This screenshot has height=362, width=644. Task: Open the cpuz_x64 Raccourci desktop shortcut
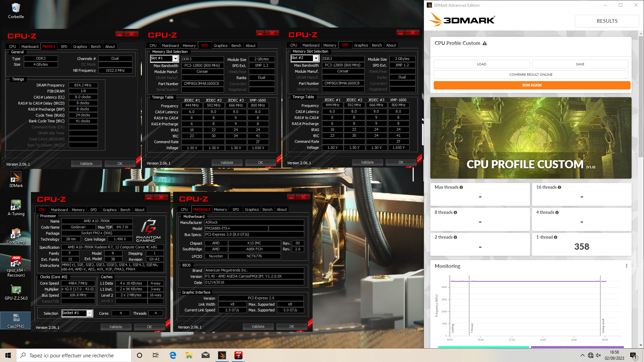pos(16,266)
